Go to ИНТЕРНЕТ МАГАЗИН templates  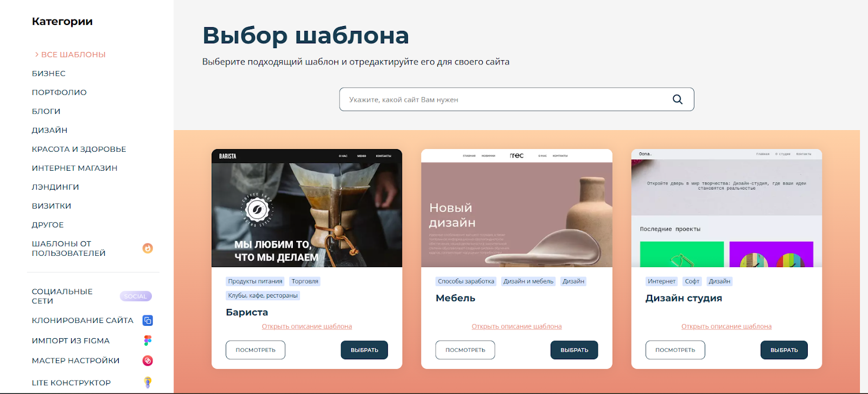[x=75, y=168]
